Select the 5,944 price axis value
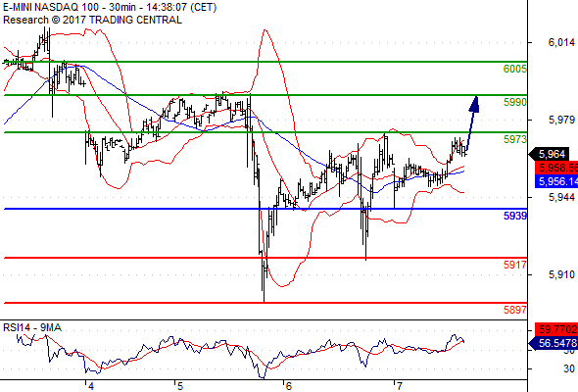This screenshot has width=578, height=392. (x=561, y=197)
